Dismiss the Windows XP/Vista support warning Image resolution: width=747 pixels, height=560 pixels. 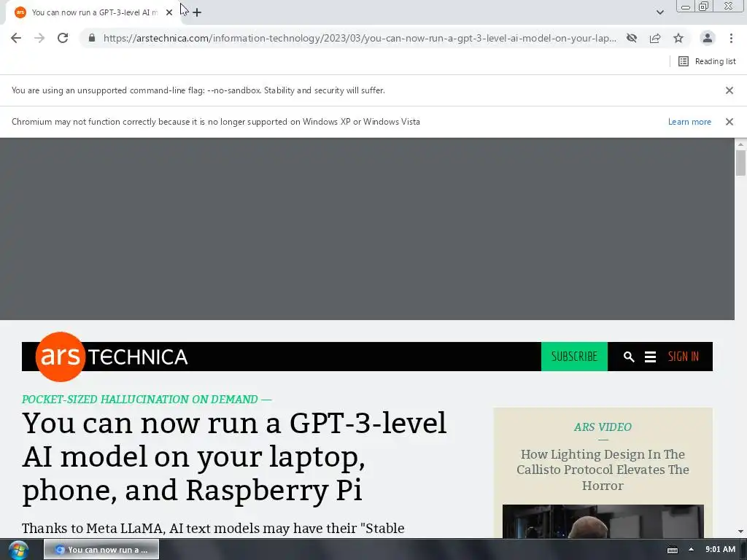[729, 122]
